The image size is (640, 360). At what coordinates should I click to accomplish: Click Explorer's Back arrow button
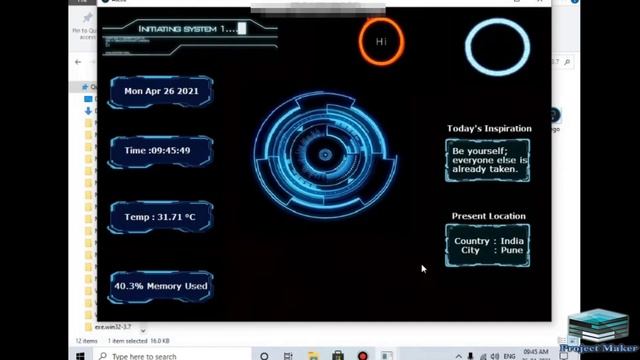(78, 62)
